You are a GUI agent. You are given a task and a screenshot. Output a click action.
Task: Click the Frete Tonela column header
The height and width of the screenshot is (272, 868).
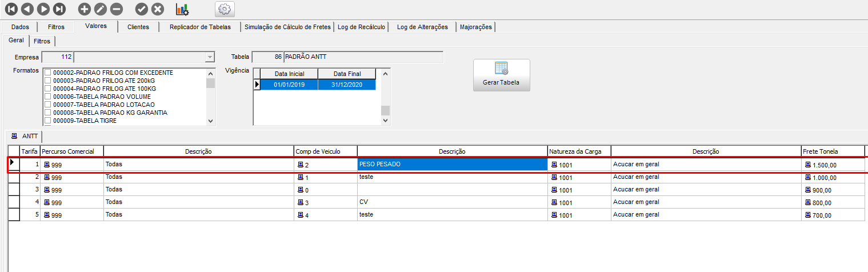click(833, 151)
